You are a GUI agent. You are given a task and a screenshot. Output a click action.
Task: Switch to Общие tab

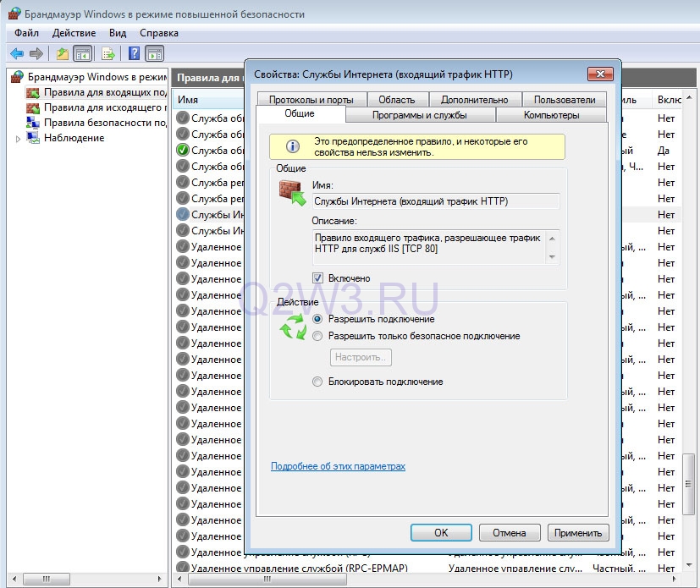[x=300, y=113]
